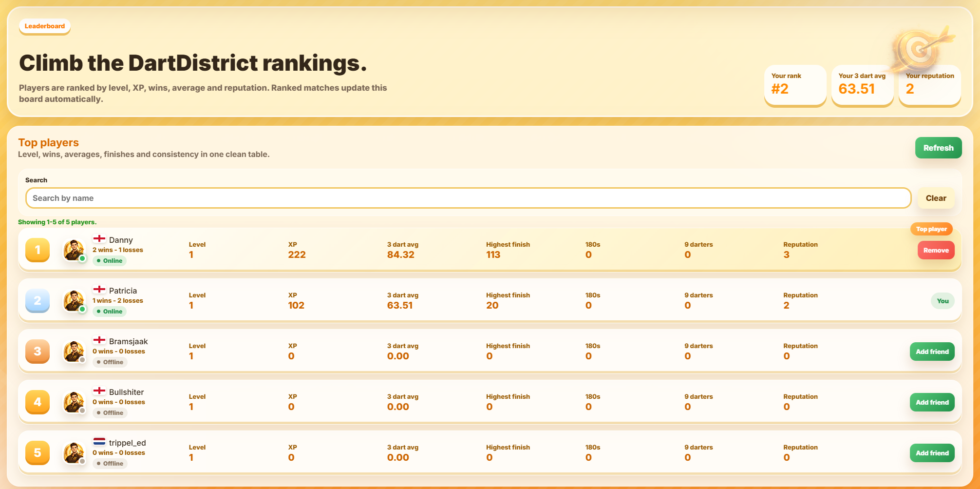Image resolution: width=980 pixels, height=489 pixels.
Task: Click Danny's XP value 222
Action: (297, 254)
